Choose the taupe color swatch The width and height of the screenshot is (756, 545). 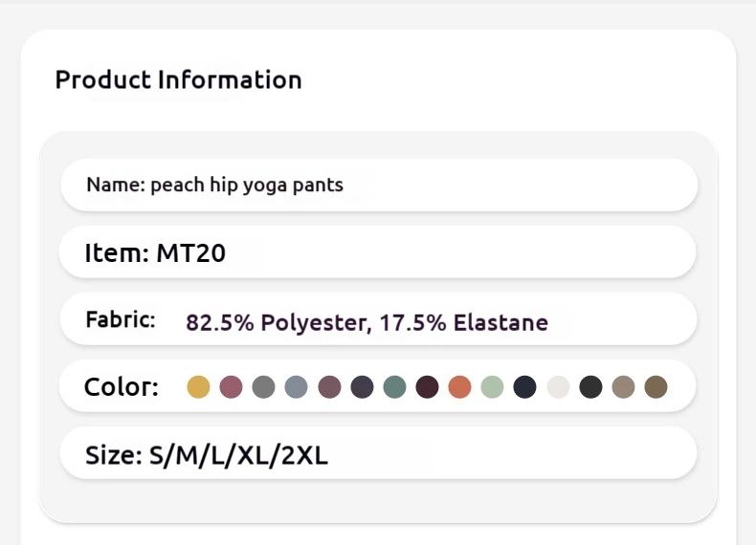pyautogui.click(x=623, y=387)
